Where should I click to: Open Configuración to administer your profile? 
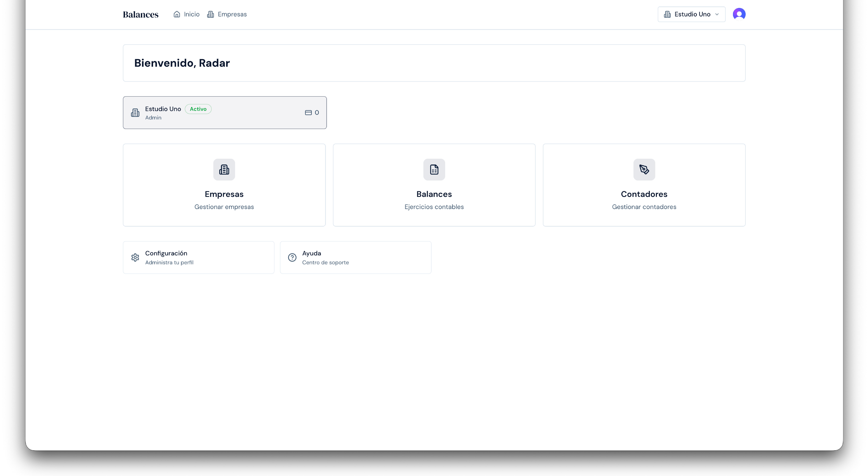point(198,257)
